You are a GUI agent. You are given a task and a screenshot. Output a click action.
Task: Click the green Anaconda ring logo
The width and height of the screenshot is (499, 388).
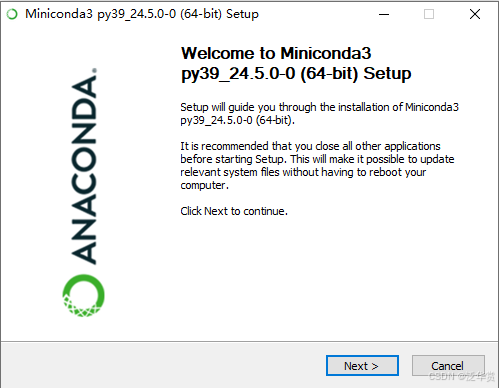point(84,295)
